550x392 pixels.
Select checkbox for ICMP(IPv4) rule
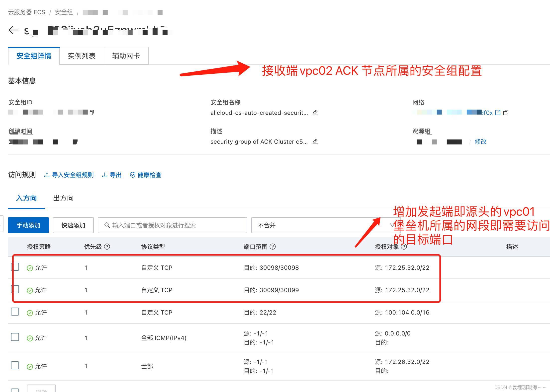click(x=15, y=337)
